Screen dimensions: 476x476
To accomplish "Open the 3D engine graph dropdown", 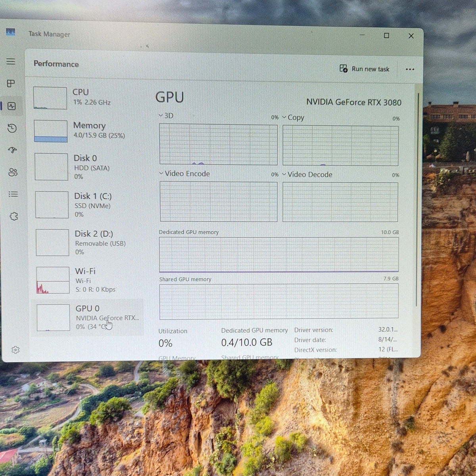I will point(166,115).
